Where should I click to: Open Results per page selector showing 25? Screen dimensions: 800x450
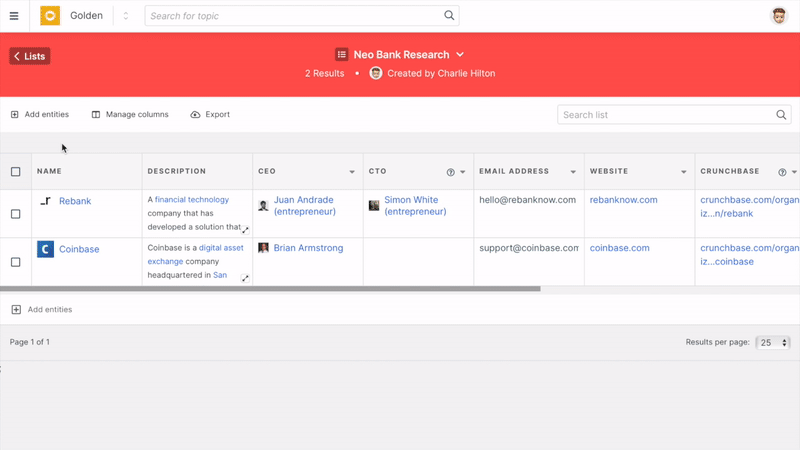coord(772,342)
